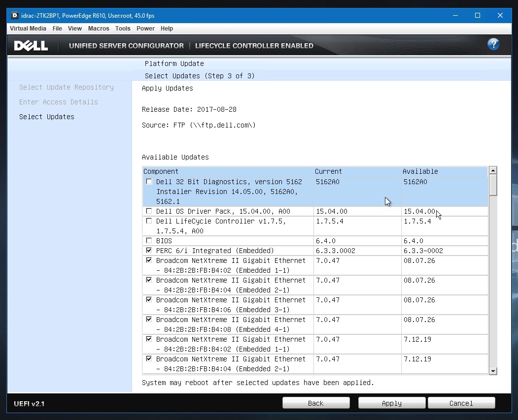Go to Enter Access Details step
The width and height of the screenshot is (518, 420).
[x=59, y=102]
